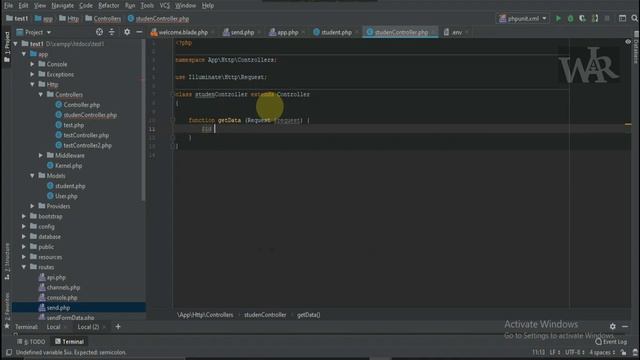The width and height of the screenshot is (640, 360).
Task: Click the UTF-8 encoding status entry
Action: (575, 352)
